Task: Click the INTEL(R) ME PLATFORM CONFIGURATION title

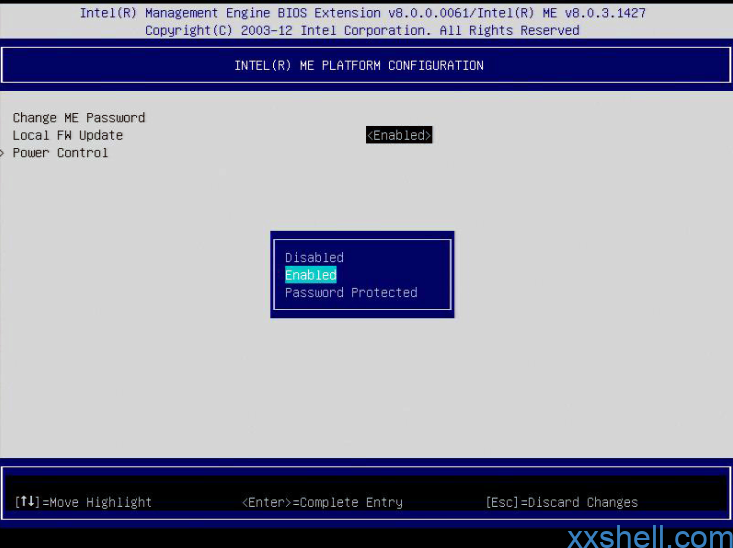Action: pyautogui.click(x=359, y=65)
